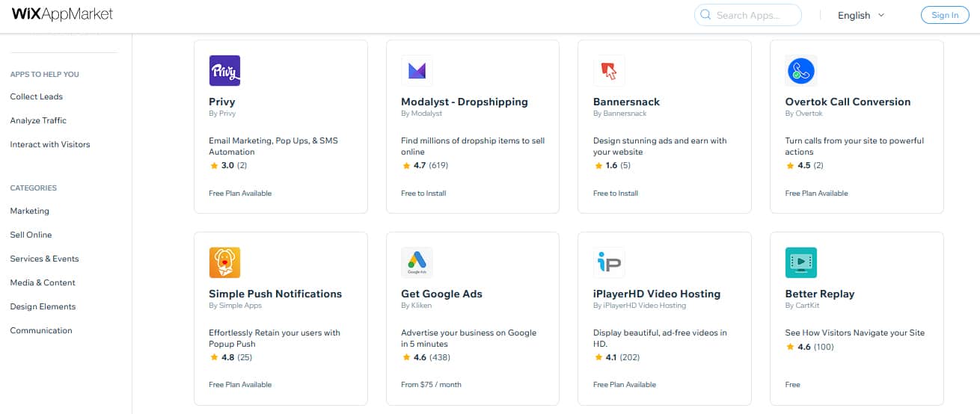The width and height of the screenshot is (980, 414).
Task: Select the Get Google Ads logo icon
Action: pos(417,262)
